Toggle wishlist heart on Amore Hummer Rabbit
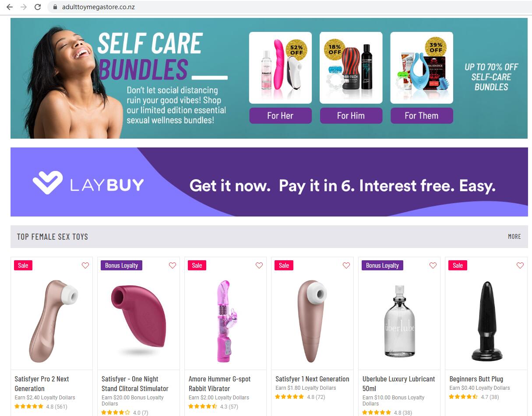 point(259,266)
